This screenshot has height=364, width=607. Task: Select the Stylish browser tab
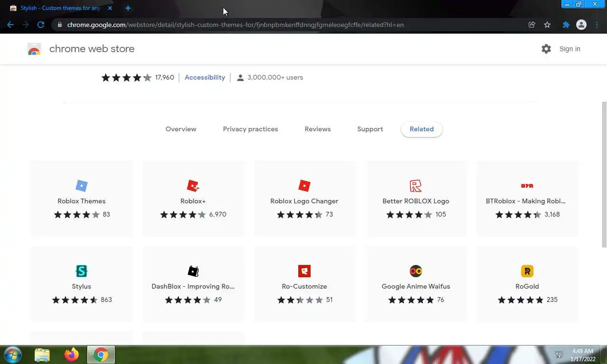click(x=60, y=8)
